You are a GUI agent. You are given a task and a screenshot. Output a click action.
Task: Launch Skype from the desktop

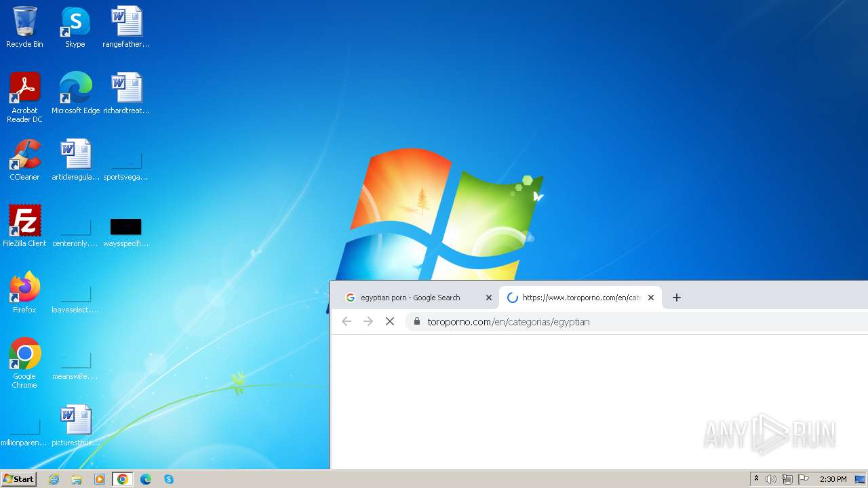pos(75,27)
